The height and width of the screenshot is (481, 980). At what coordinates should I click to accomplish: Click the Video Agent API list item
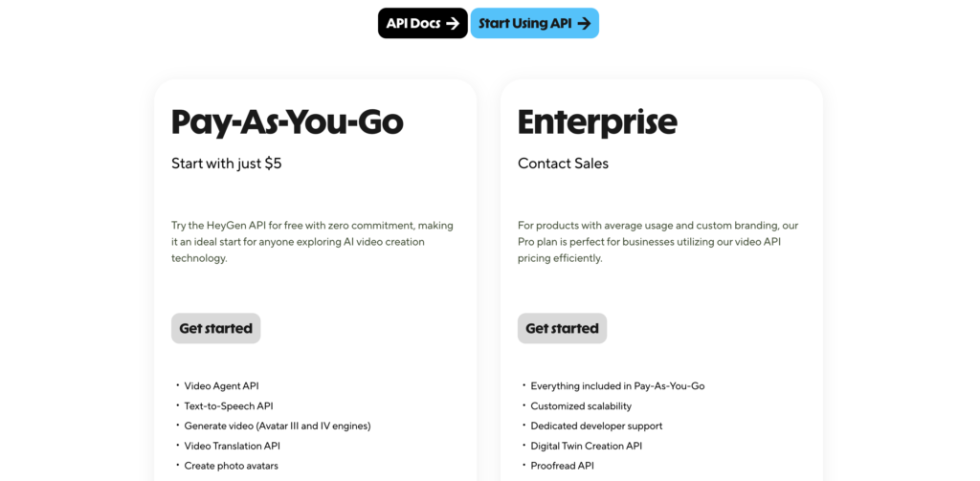click(221, 386)
